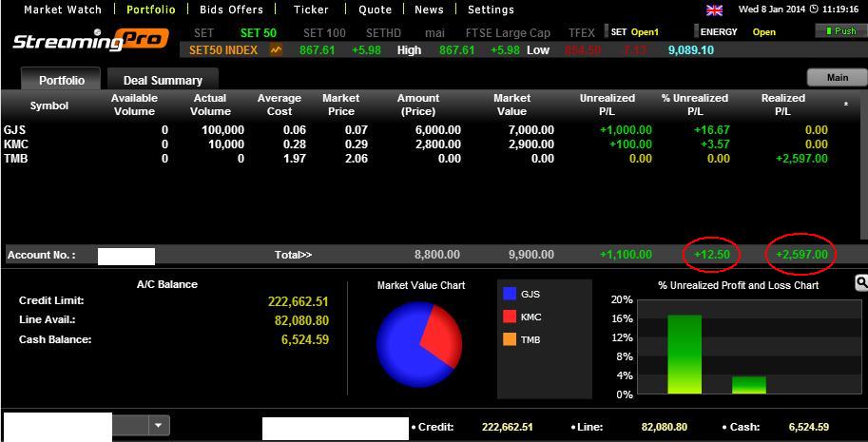Click total % unrealized value +12.50
868x442 pixels.
pos(712,255)
